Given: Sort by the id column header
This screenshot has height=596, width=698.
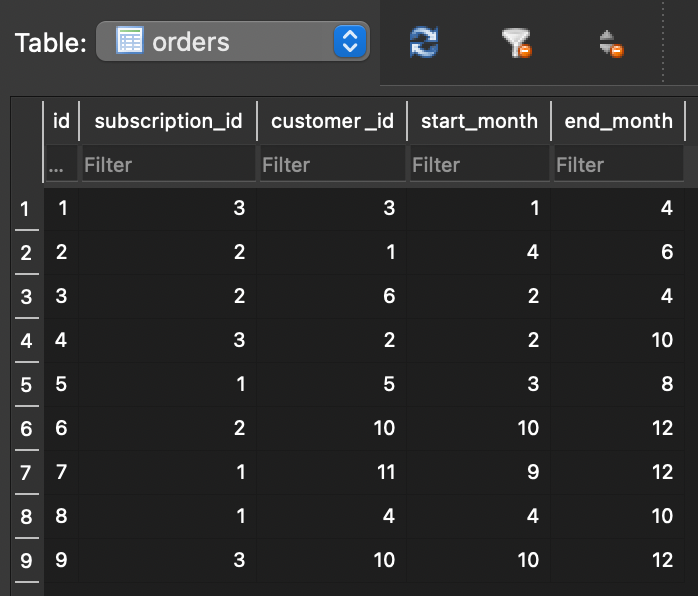Looking at the screenshot, I should pyautogui.click(x=61, y=121).
